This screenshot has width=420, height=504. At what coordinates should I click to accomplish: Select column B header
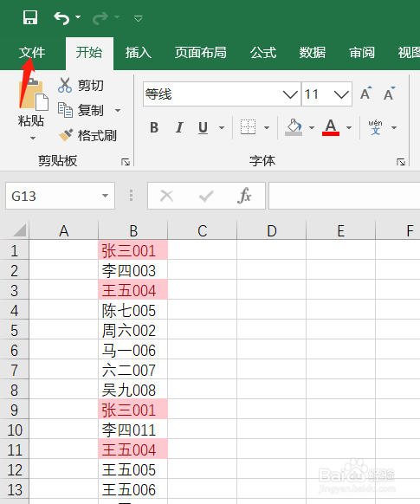pyautogui.click(x=133, y=231)
